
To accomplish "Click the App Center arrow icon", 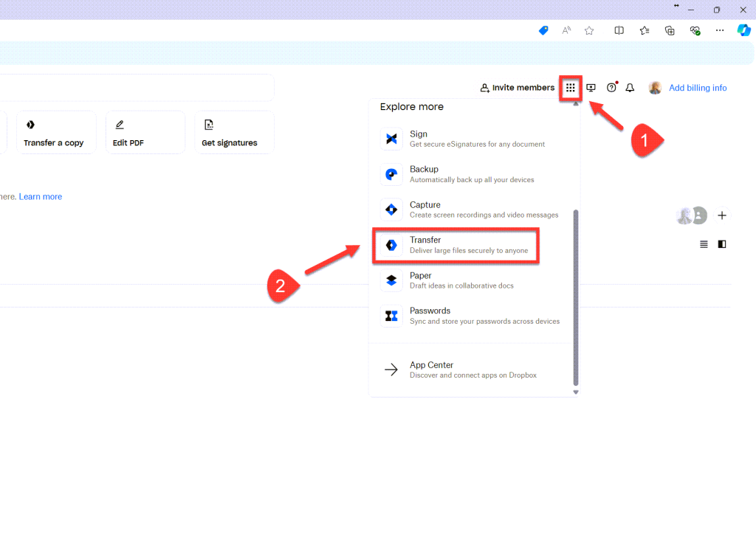I will (391, 370).
